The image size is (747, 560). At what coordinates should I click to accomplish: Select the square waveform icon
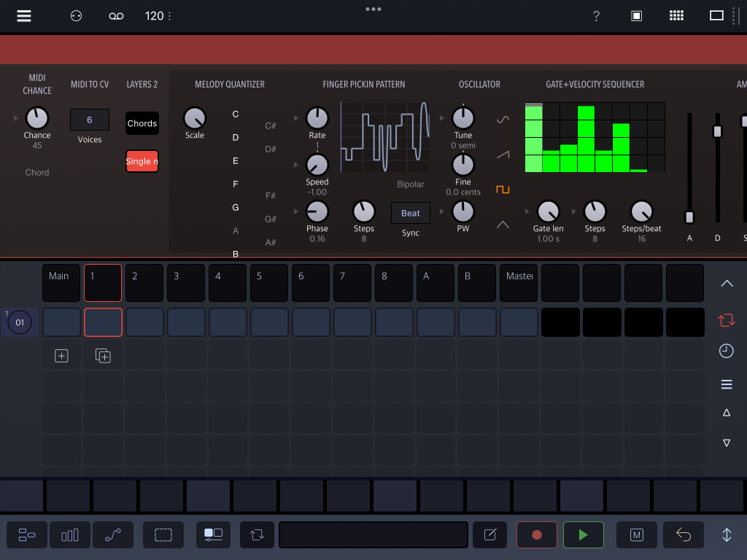(x=503, y=190)
